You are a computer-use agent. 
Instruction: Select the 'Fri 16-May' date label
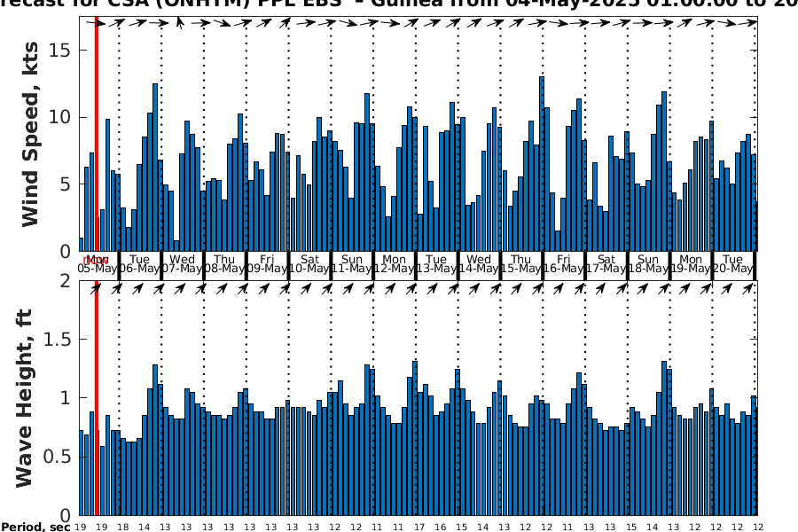pos(563,263)
